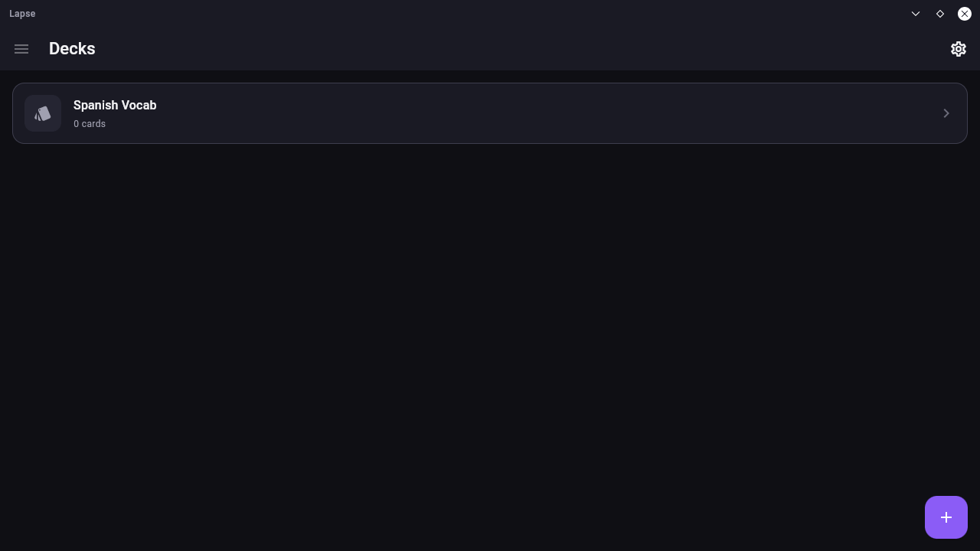Open the hamburger navigation menu
The image size is (980, 551).
21,49
